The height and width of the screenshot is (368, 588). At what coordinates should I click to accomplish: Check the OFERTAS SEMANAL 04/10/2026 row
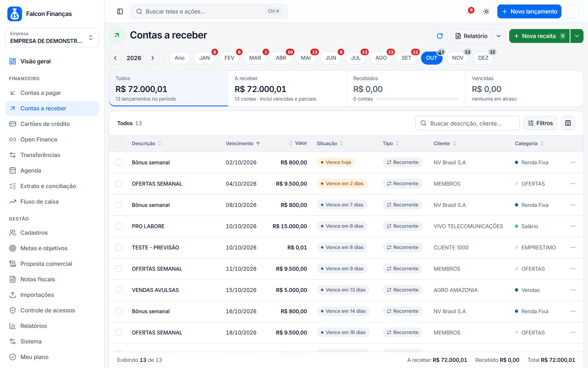coord(119,184)
